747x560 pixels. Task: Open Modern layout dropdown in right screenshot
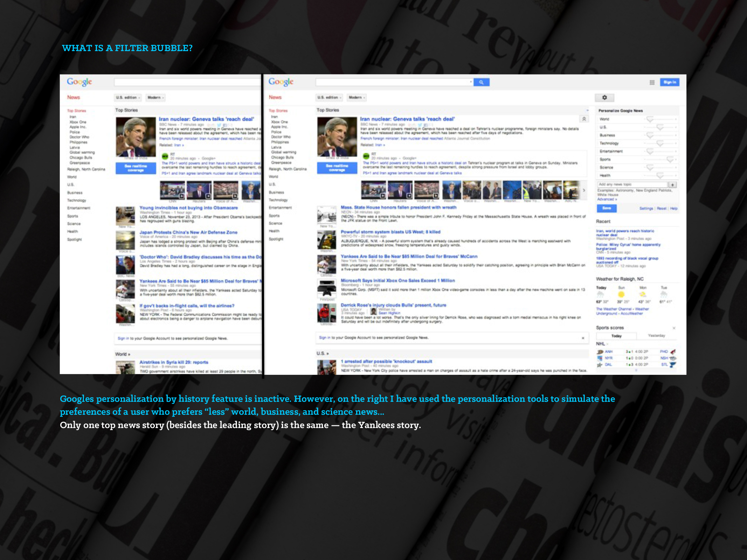coord(357,98)
